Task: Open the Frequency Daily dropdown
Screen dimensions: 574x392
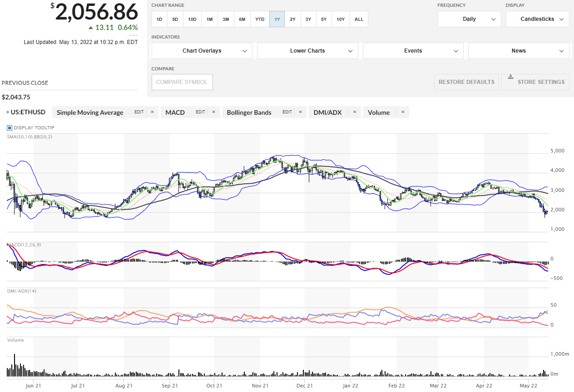Action: [469, 19]
